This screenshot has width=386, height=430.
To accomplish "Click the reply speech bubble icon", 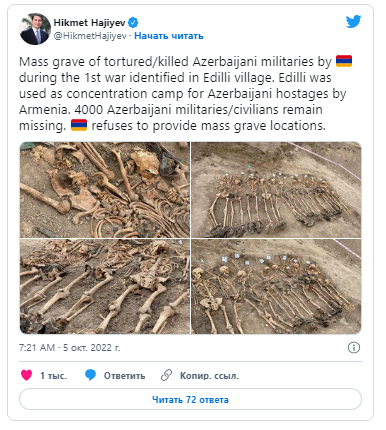I will tap(90, 375).
